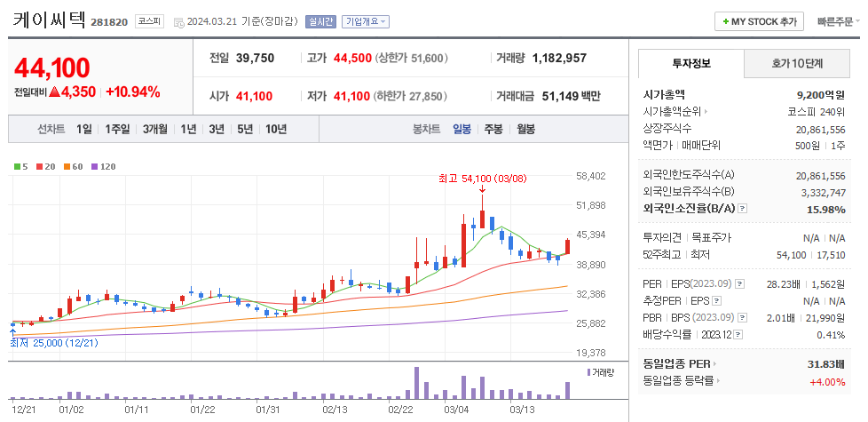Select the 주봉 candlestick chart

(493, 129)
